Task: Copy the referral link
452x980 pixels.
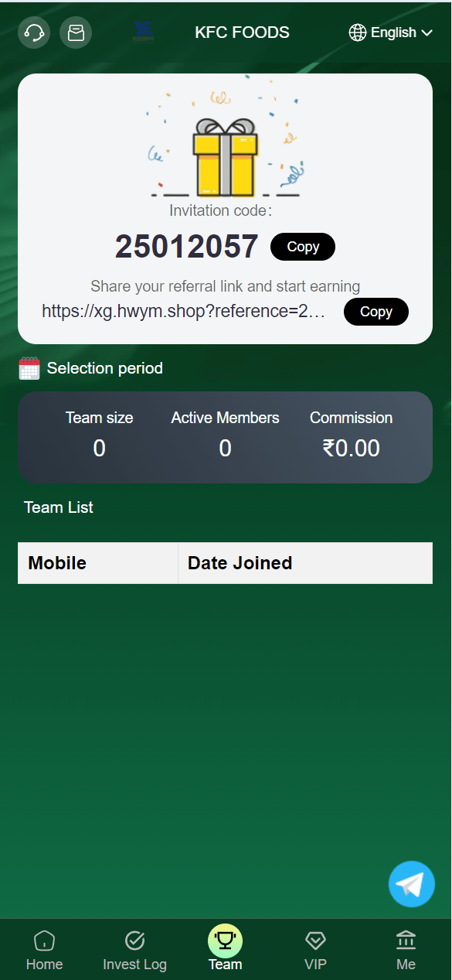Action: pos(376,312)
